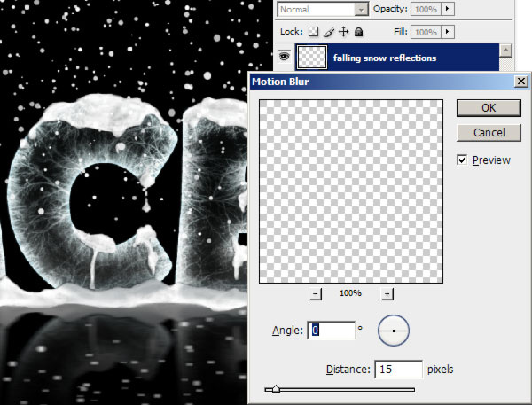The image size is (532, 405).
Task: Click the Distance slider handle
Action: click(276, 388)
